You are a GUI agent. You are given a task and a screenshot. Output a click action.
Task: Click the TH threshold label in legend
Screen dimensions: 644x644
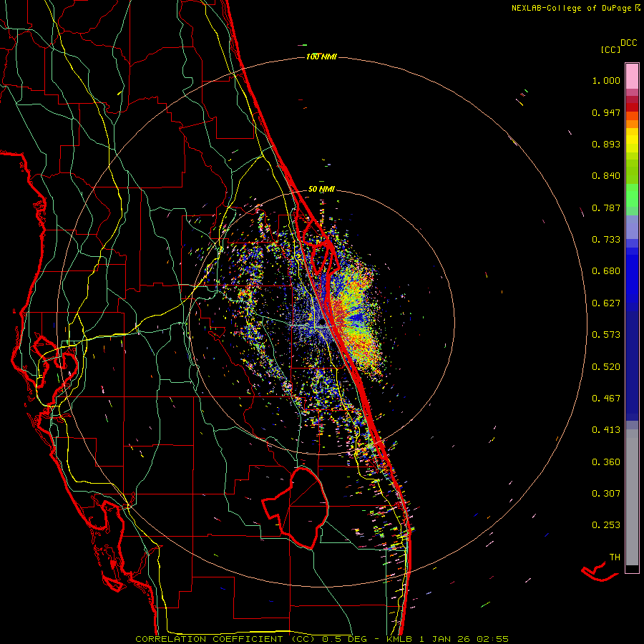point(615,557)
